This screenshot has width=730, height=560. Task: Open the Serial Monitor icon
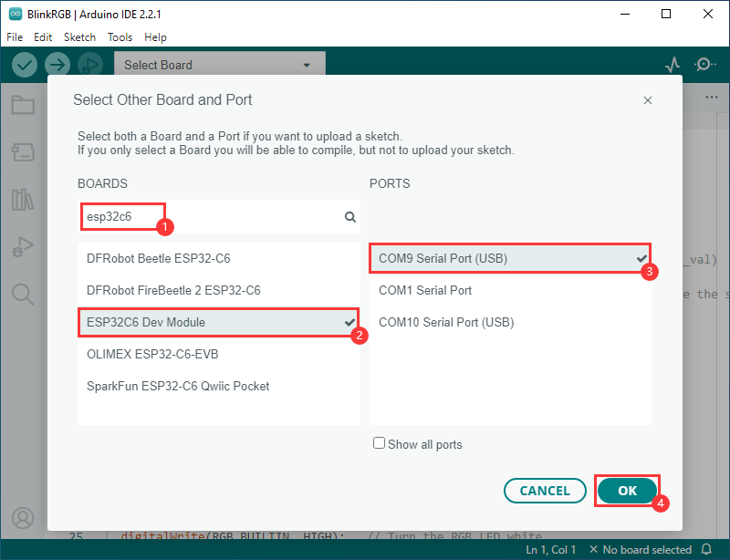pyautogui.click(x=704, y=64)
